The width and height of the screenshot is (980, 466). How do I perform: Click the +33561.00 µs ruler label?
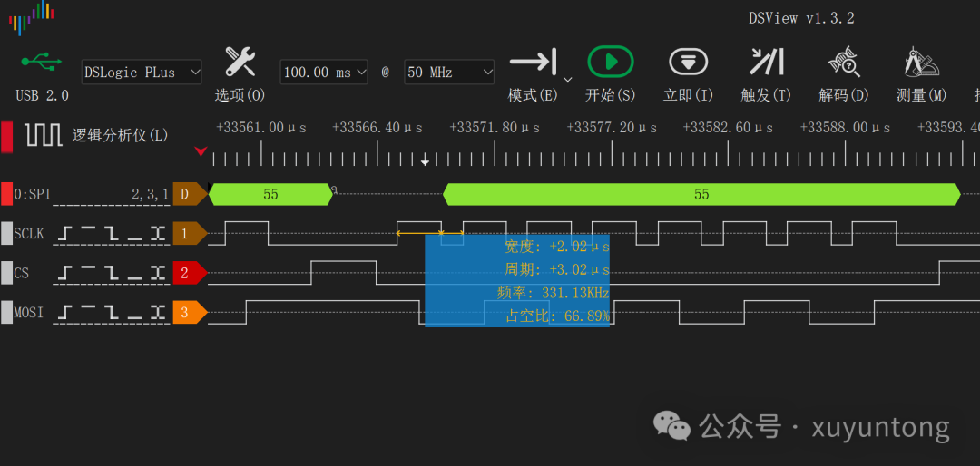click(261, 128)
